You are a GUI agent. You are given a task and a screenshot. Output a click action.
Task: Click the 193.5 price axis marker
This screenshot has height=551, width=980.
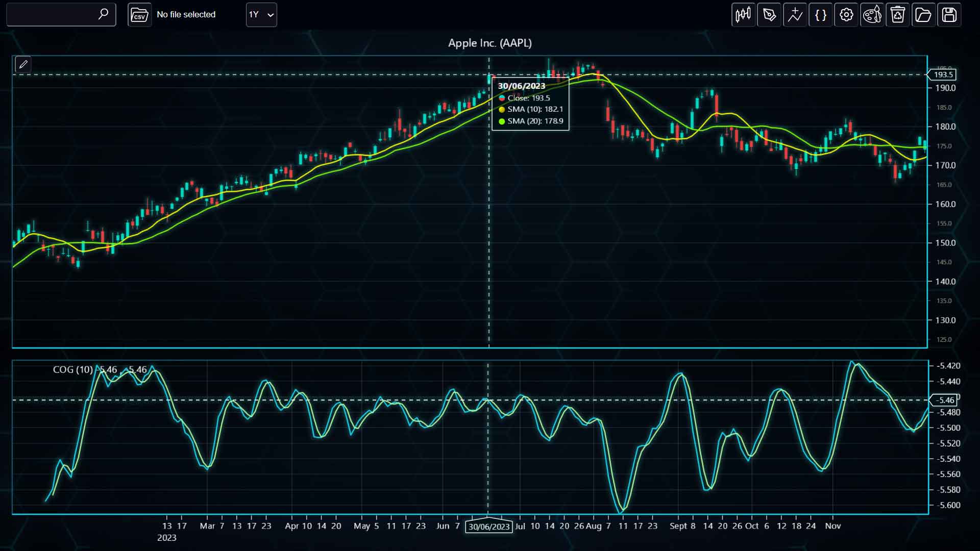942,75
